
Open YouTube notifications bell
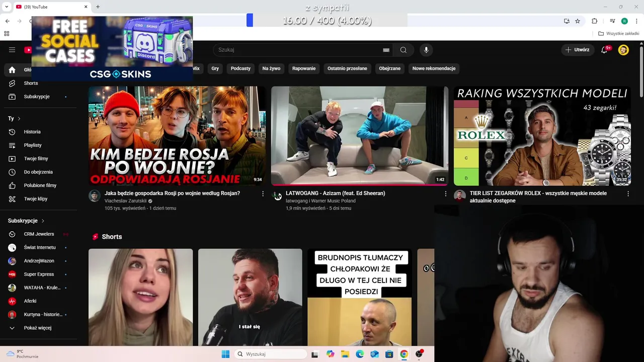[605, 50]
